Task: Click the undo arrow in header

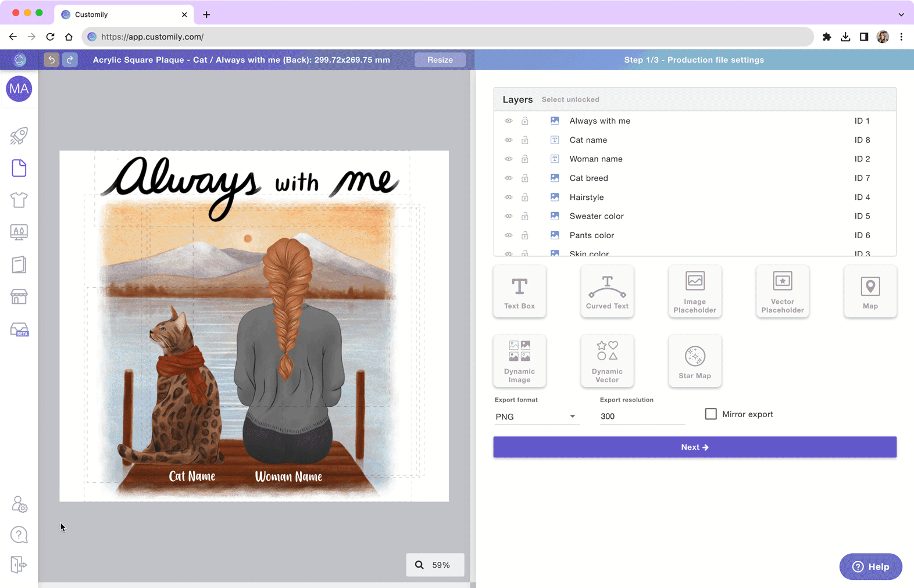Action: point(51,60)
